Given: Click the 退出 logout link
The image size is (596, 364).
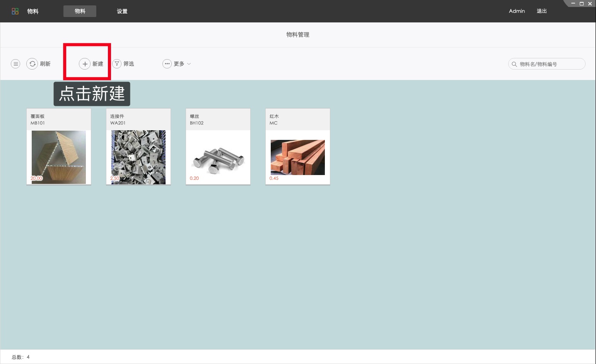Looking at the screenshot, I should (541, 11).
